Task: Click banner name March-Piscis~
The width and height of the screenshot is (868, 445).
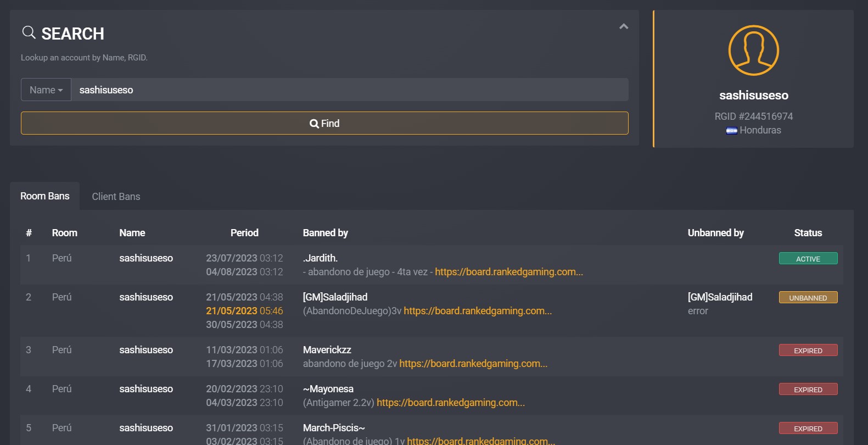Action: pos(334,428)
